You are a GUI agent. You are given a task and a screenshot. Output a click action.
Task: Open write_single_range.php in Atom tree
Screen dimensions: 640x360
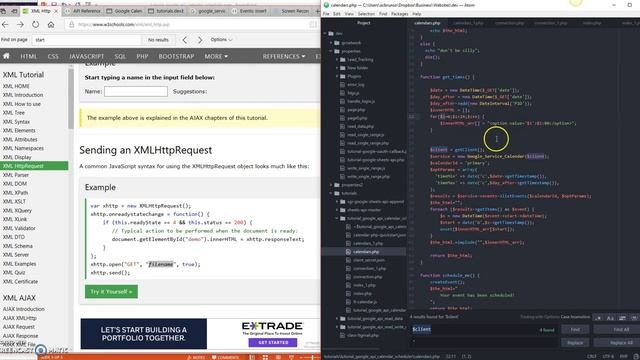pyautogui.click(x=368, y=177)
